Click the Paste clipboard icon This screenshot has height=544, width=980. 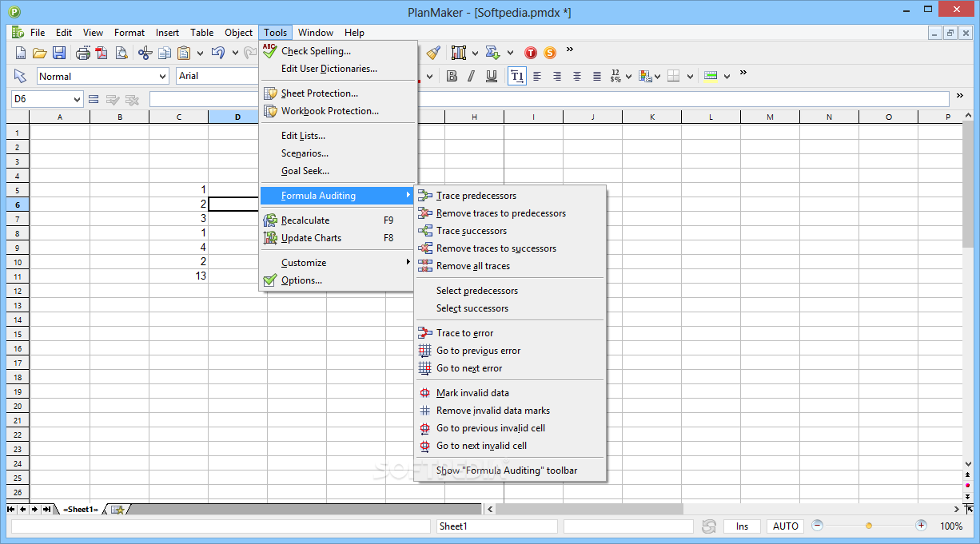[184, 53]
